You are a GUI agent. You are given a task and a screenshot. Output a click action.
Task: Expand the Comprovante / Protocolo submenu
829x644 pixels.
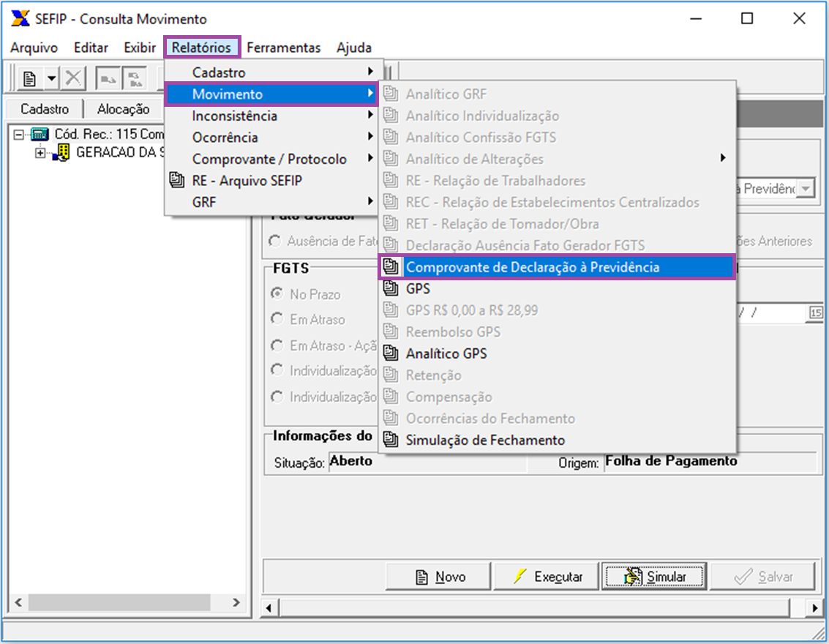(271, 159)
